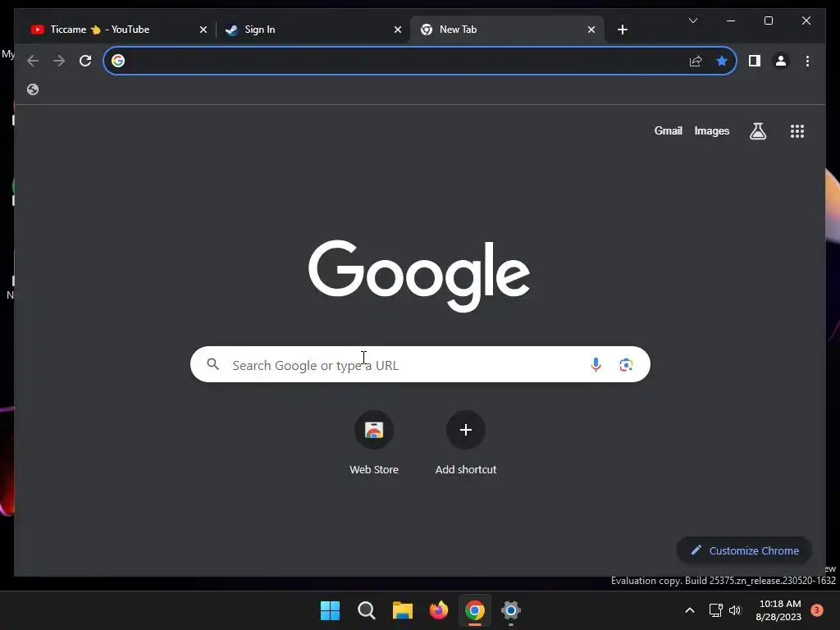The width and height of the screenshot is (840, 630).
Task: Show hidden system tray icons
Action: click(x=690, y=610)
